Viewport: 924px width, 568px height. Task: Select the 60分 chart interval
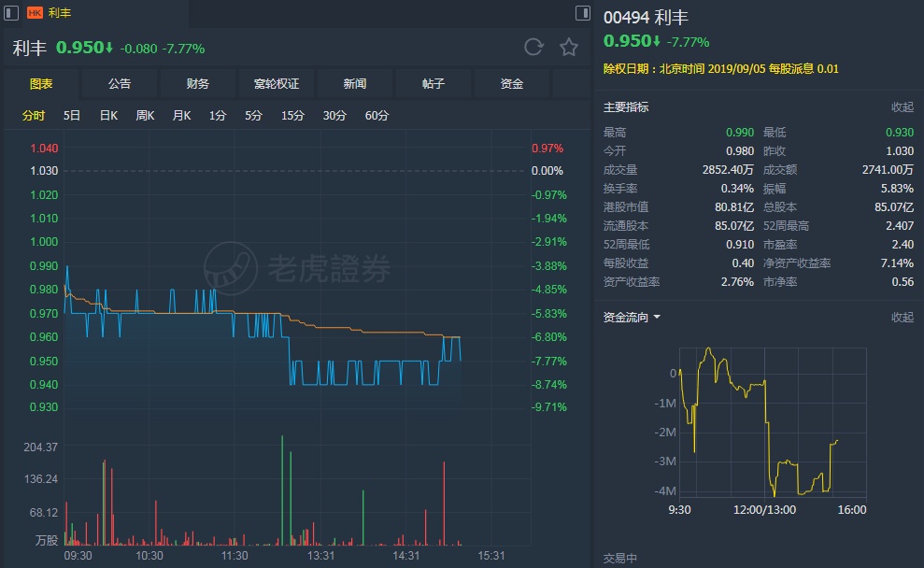[x=377, y=116]
